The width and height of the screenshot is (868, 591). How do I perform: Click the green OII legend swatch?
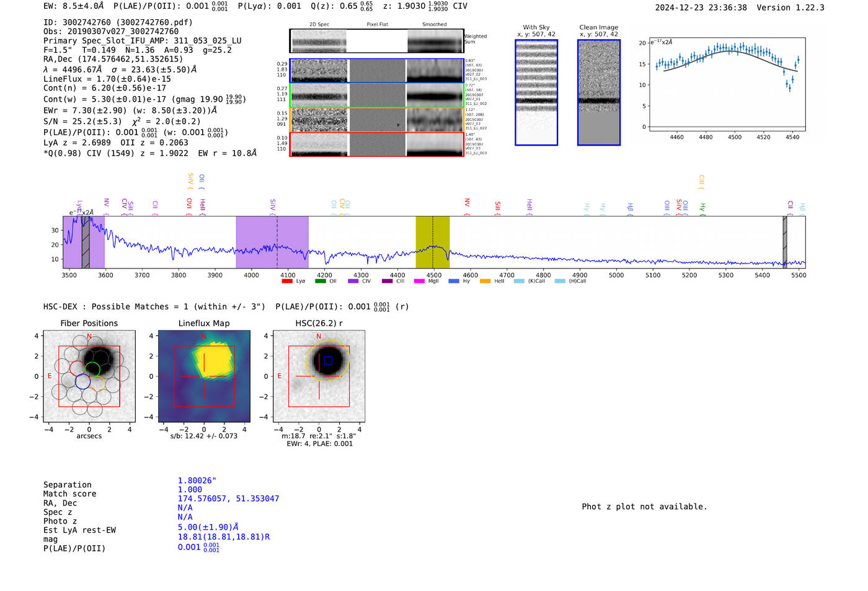click(x=321, y=281)
